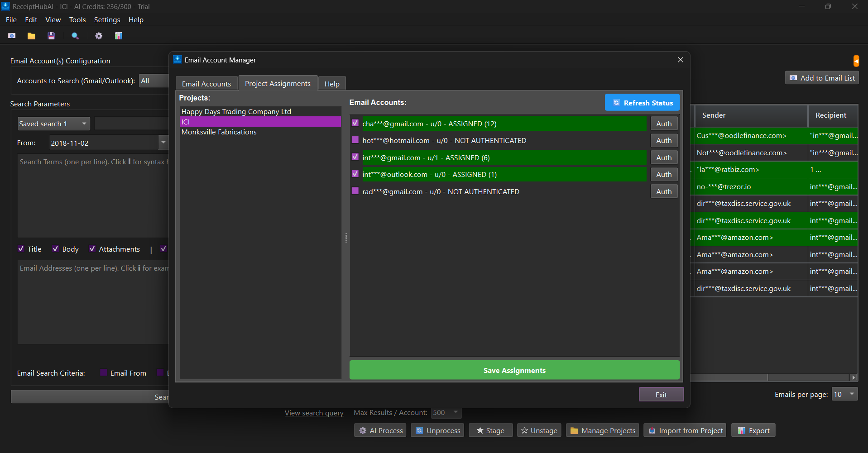868x453 pixels.
Task: Open settings via the gear toolbar icon
Action: [x=99, y=36]
